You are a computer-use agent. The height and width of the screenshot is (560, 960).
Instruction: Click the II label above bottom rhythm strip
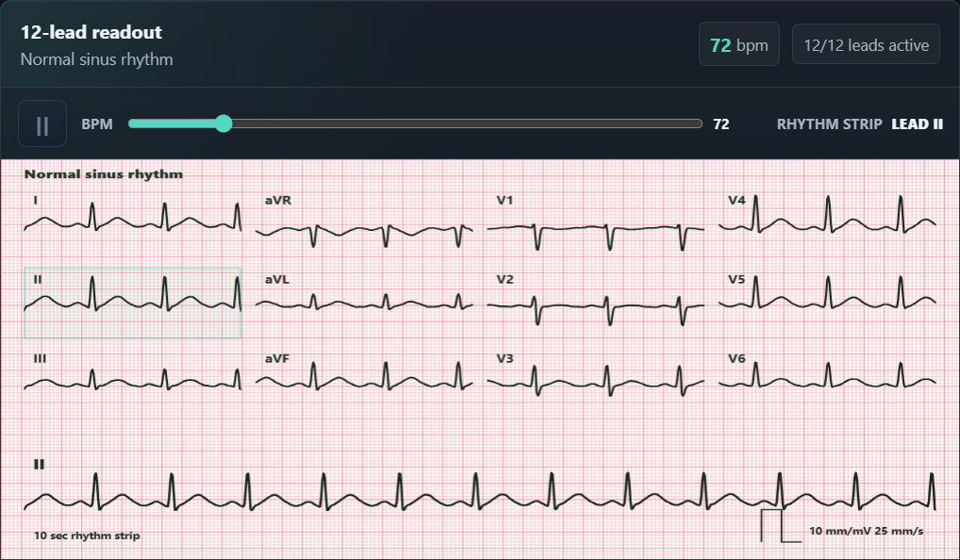pyautogui.click(x=39, y=464)
